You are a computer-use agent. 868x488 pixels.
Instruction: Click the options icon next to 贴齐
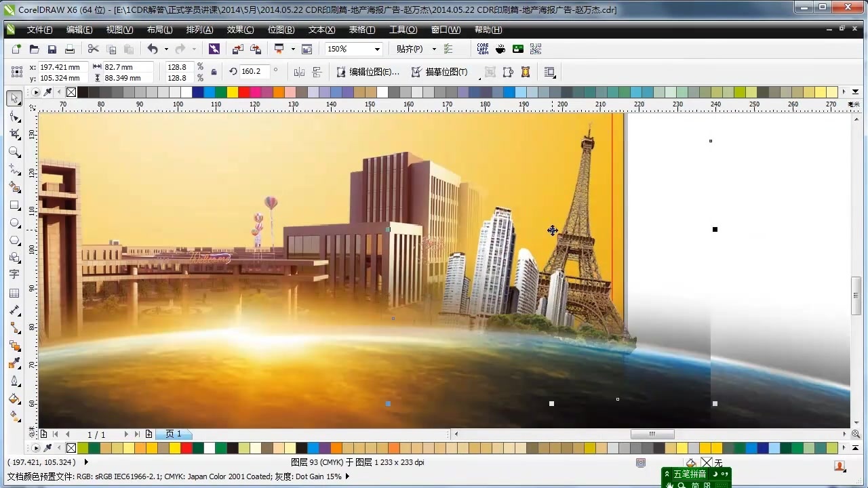click(448, 49)
